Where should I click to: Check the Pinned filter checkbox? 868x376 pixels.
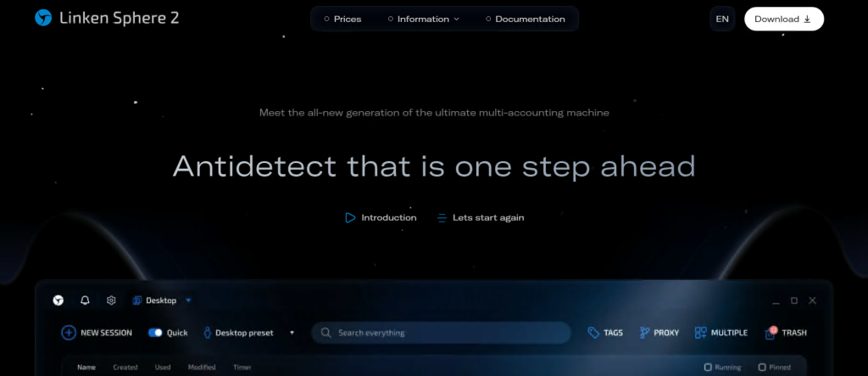coord(762,368)
